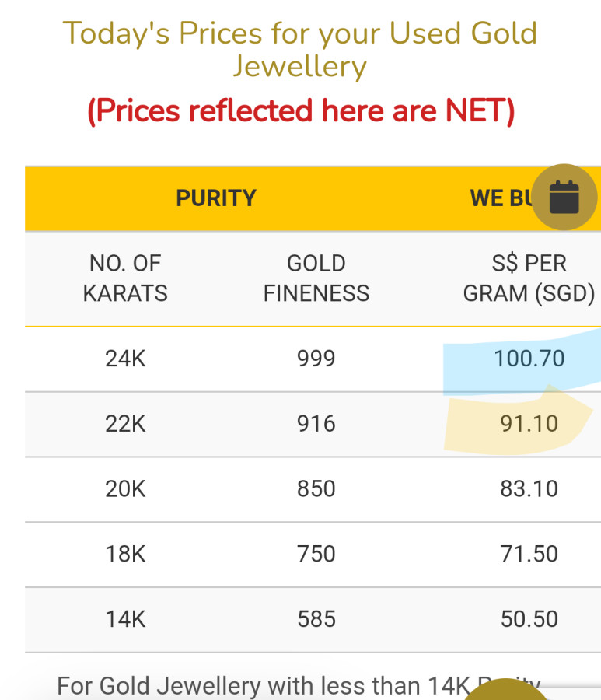Select the 14K karat row label
601x700 pixels.
(125, 619)
